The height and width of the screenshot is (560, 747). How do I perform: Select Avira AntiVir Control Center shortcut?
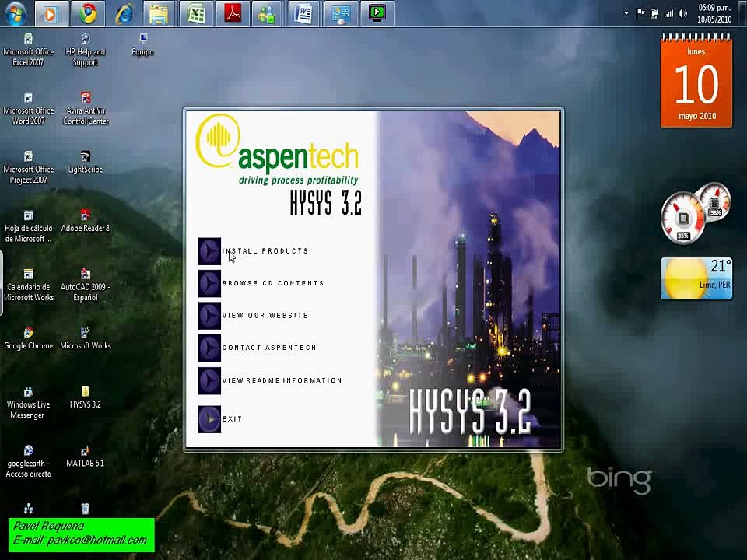tap(86, 109)
